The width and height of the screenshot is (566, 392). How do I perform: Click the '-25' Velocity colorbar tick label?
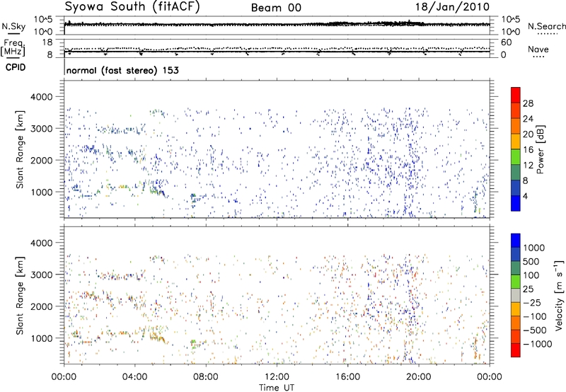(532, 302)
